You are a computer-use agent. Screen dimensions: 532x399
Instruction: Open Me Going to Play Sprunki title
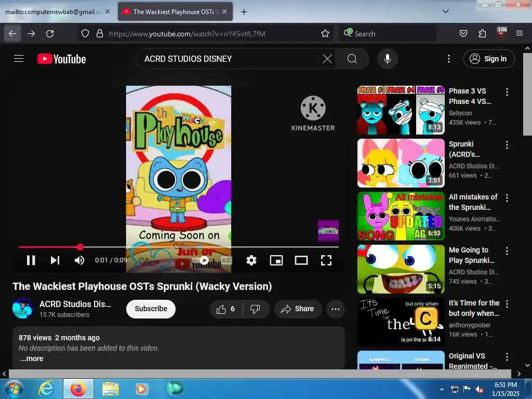tap(472, 255)
